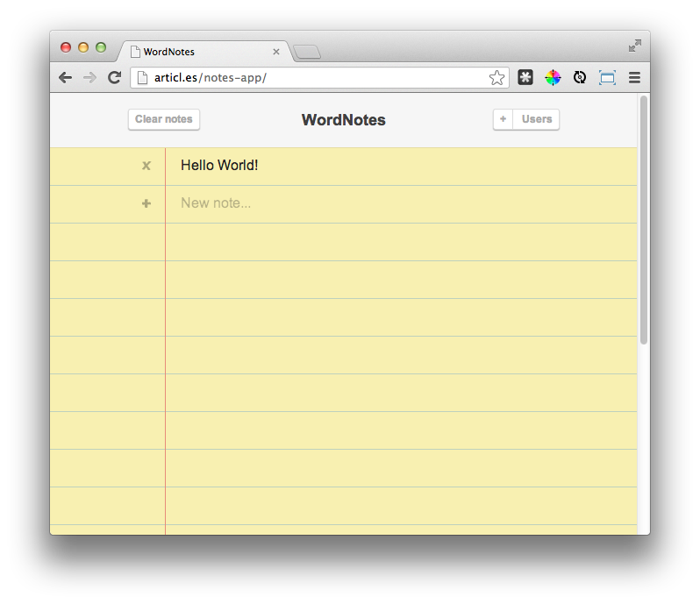Click the page's vertical scrollbar thumb

click(x=643, y=220)
